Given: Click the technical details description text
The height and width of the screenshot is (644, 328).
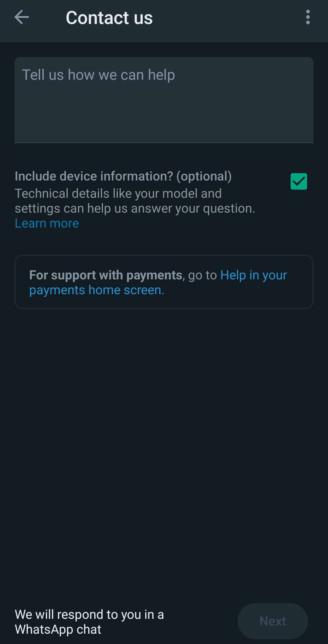Looking at the screenshot, I should 135,201.
